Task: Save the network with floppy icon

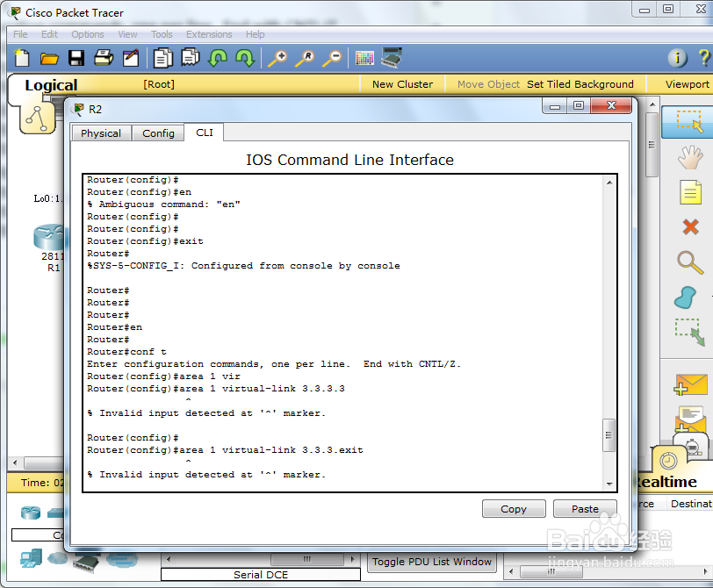Action: [x=76, y=58]
